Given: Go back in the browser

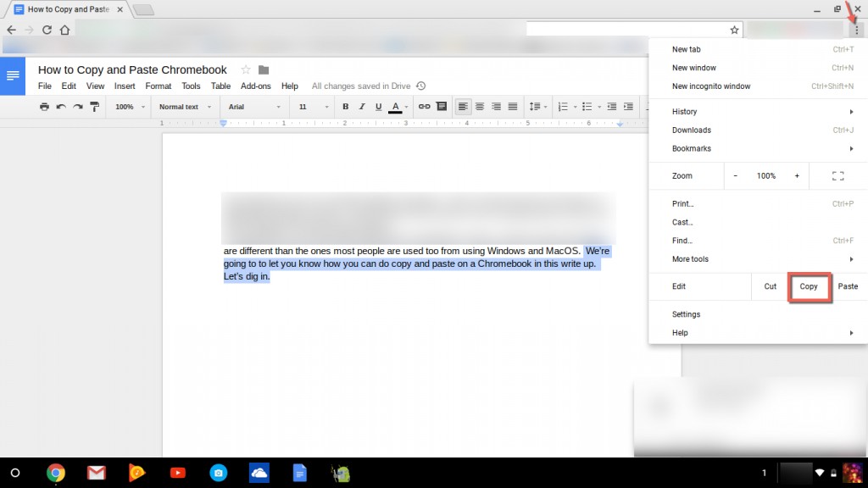Looking at the screenshot, I should [11, 30].
